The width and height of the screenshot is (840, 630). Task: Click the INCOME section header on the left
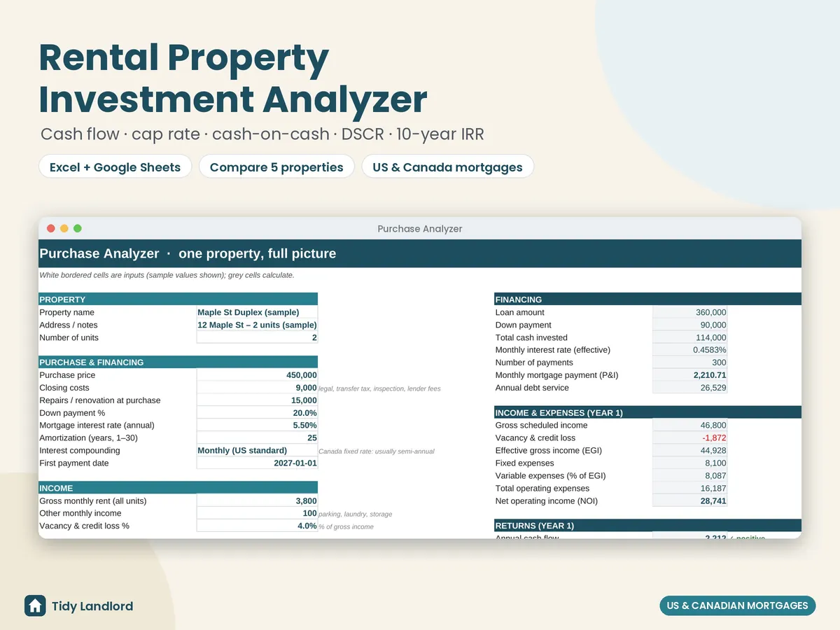(x=178, y=488)
